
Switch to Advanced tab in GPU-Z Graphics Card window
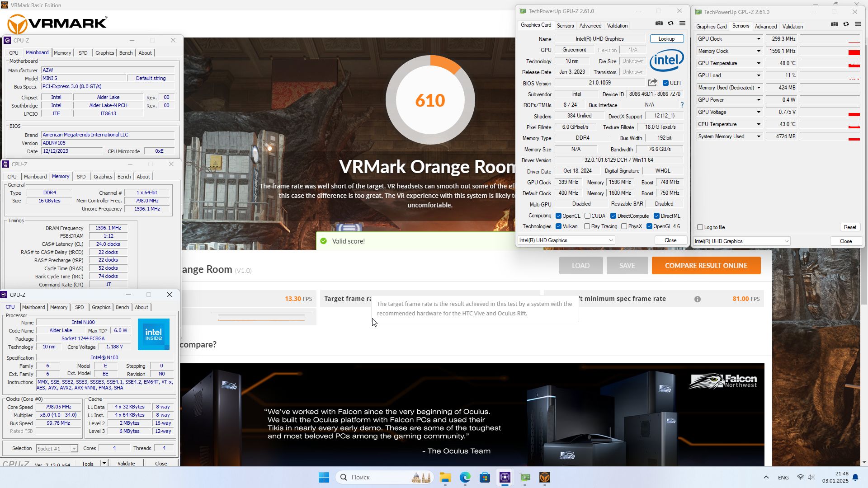pyautogui.click(x=590, y=26)
